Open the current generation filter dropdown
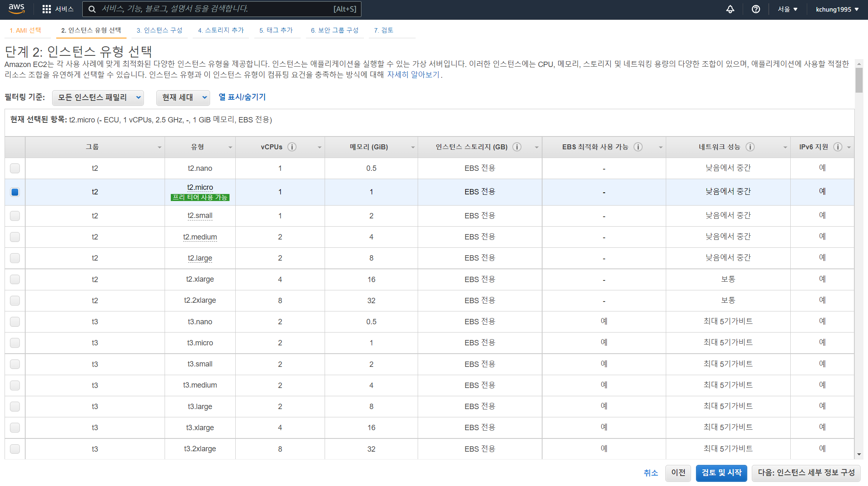Image resolution: width=868 pixels, height=486 pixels. 183,98
